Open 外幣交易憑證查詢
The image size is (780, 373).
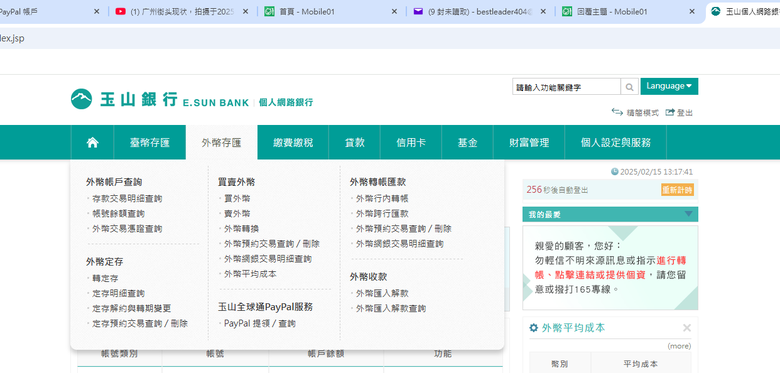[127, 229]
